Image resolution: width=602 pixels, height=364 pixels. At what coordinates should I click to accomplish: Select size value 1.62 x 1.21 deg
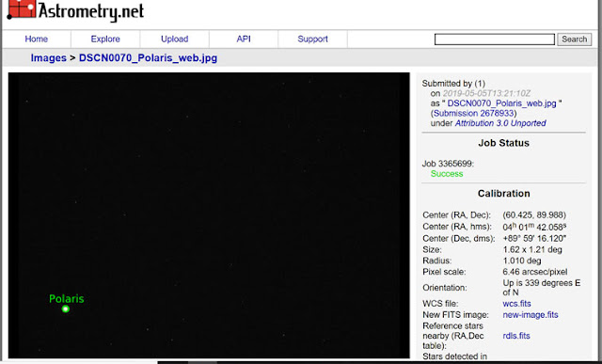(x=532, y=249)
